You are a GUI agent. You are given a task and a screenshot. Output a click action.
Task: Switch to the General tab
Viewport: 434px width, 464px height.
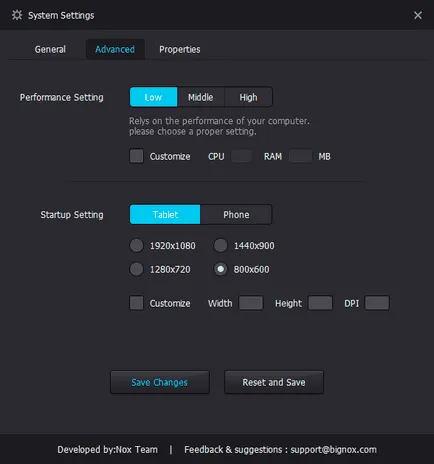coord(50,49)
